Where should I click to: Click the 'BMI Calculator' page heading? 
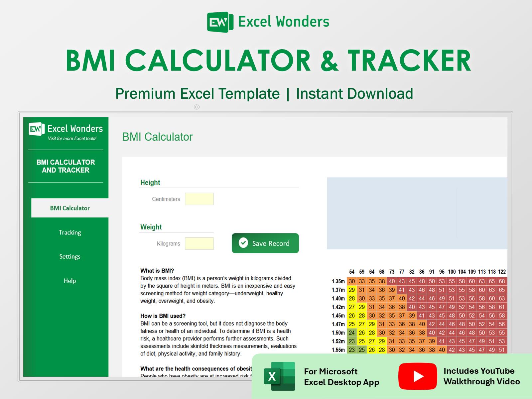[x=158, y=137]
